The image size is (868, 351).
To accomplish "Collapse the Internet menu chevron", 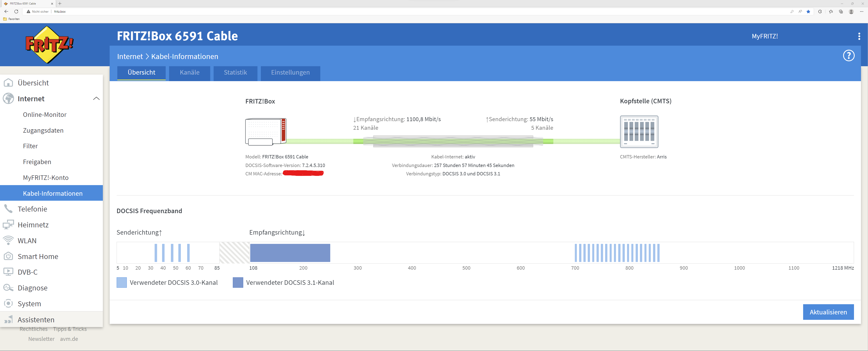I will coord(96,99).
